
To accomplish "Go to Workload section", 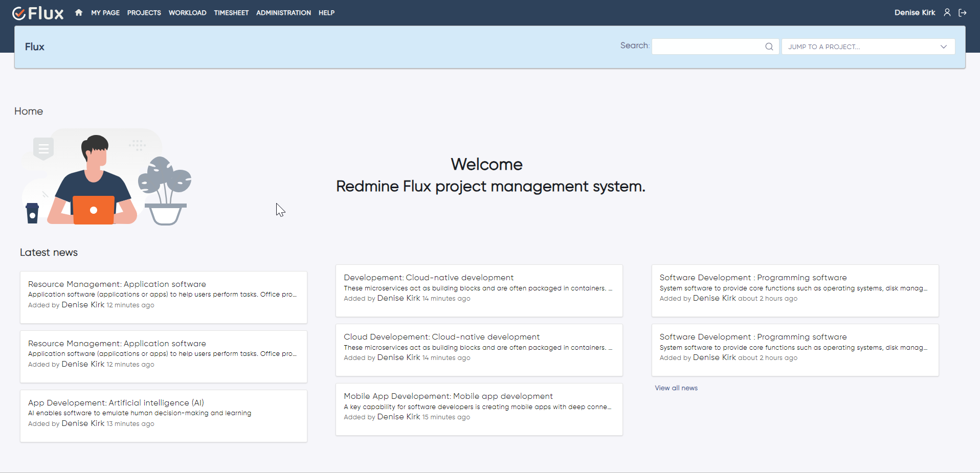I will (x=187, y=13).
